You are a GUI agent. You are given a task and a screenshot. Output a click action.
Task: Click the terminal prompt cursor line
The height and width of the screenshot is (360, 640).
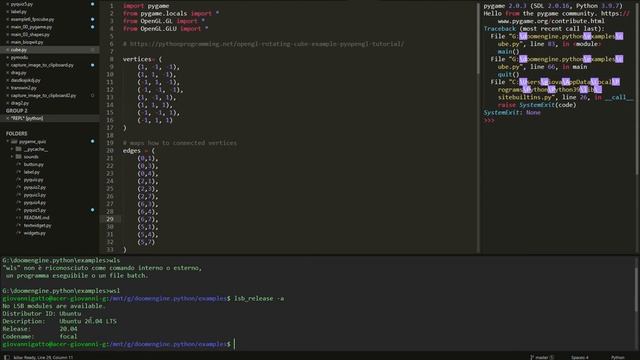tap(118, 344)
